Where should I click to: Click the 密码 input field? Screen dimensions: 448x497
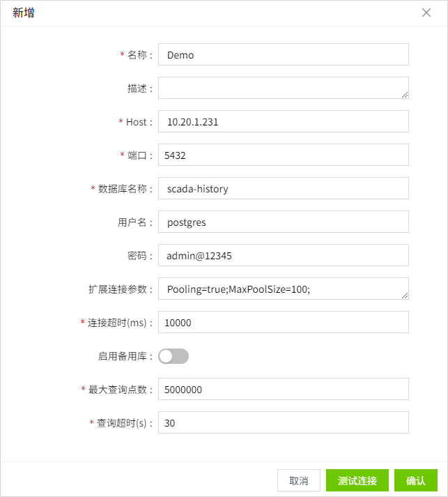[x=283, y=255]
